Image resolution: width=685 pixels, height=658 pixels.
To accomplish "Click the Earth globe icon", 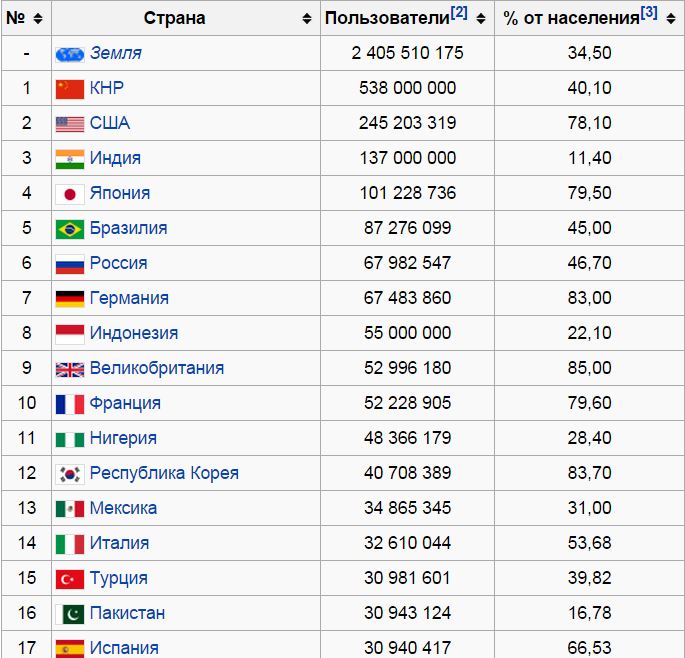I will (70, 54).
